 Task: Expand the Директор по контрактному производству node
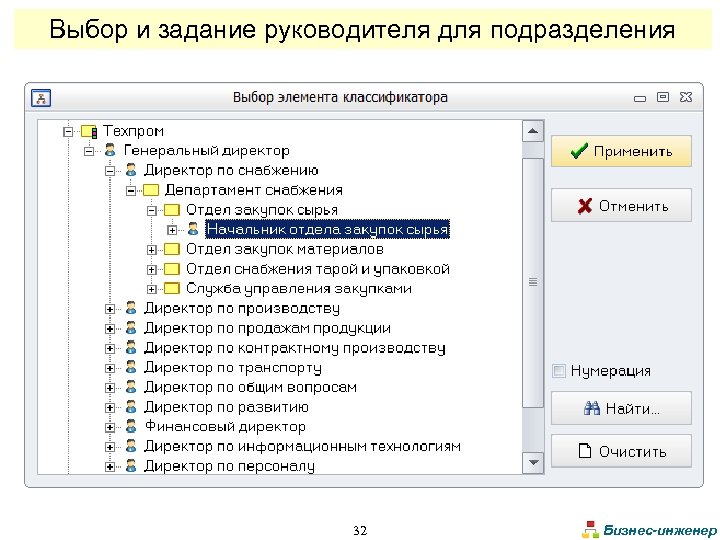point(110,349)
